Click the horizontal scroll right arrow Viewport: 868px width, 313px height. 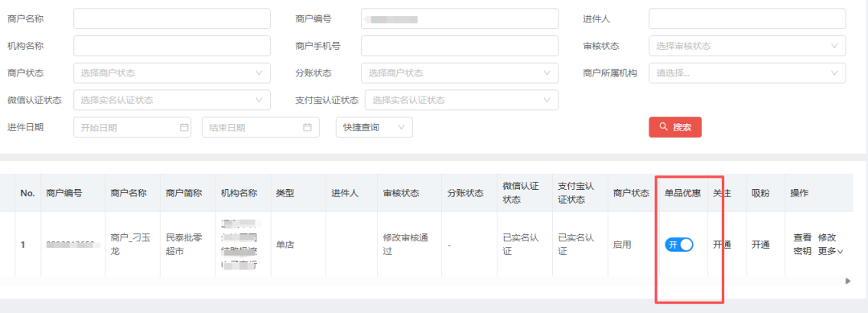848,282
